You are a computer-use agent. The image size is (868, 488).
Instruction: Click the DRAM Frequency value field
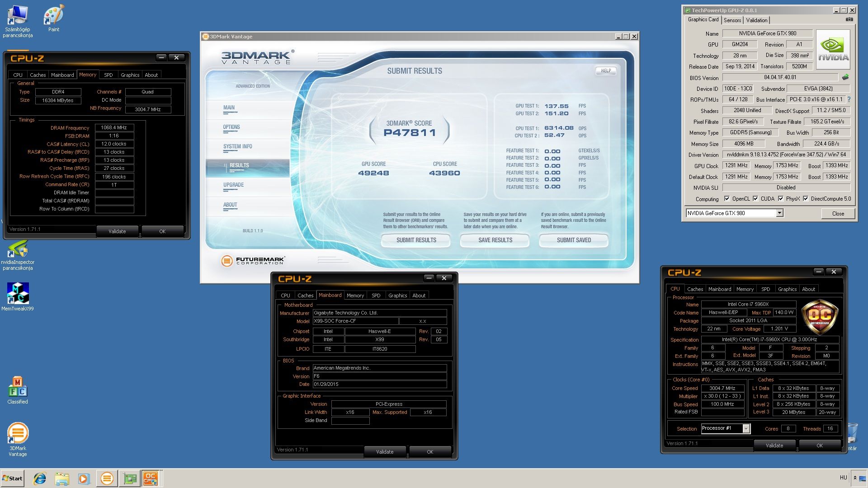pyautogui.click(x=114, y=128)
